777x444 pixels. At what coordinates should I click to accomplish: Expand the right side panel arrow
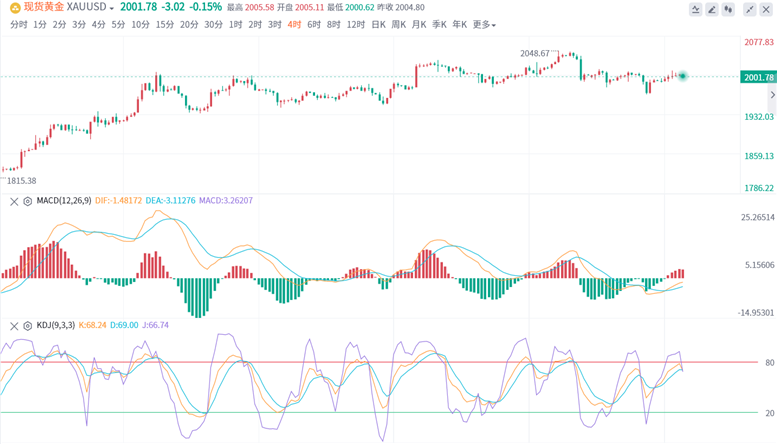[772, 95]
